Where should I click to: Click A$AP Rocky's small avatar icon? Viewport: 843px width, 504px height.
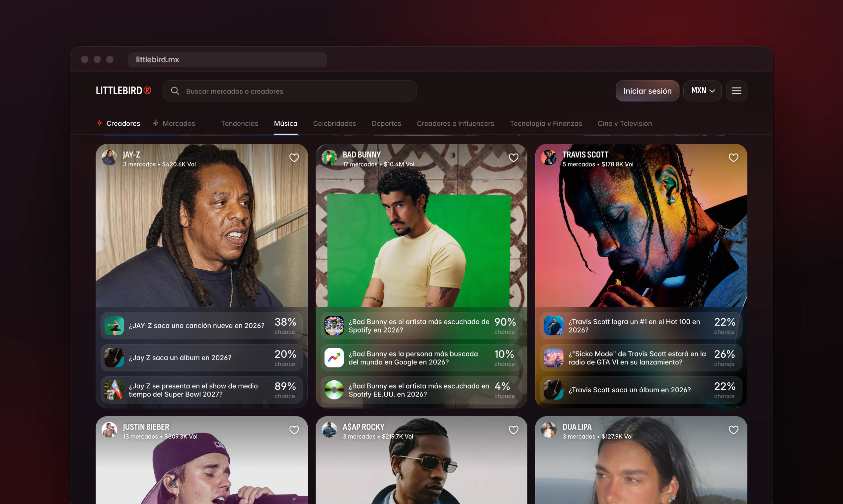329,430
